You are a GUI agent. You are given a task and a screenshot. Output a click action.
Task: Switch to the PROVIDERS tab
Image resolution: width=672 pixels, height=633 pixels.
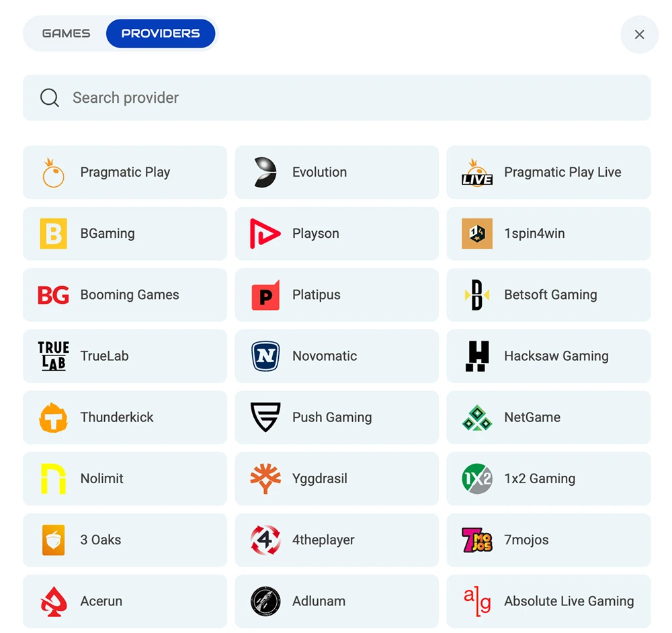coord(161,33)
